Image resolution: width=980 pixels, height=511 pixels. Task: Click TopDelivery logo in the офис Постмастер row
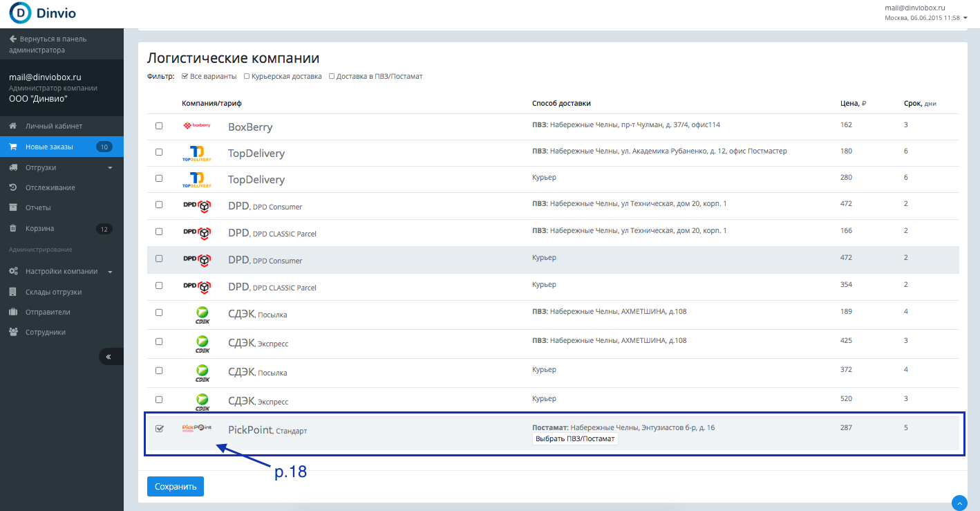[196, 153]
